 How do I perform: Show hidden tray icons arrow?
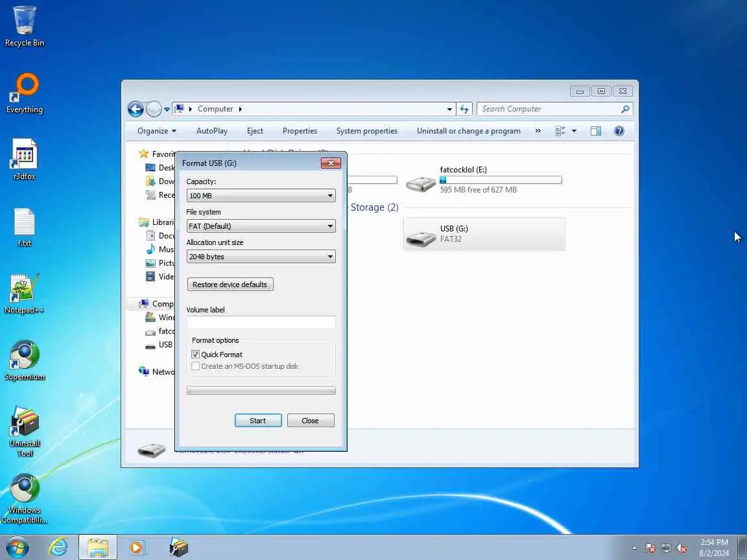coord(635,548)
